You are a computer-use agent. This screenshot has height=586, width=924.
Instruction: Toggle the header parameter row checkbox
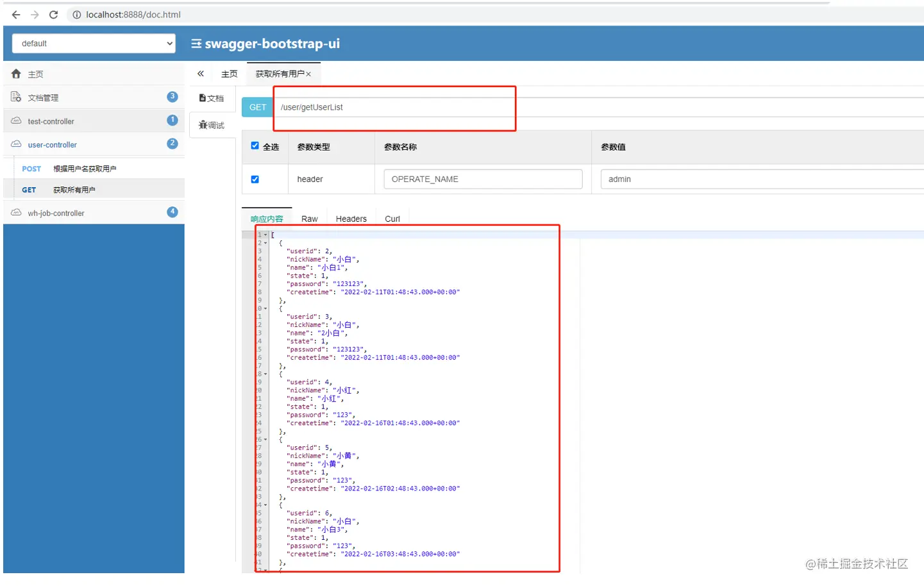click(x=255, y=180)
